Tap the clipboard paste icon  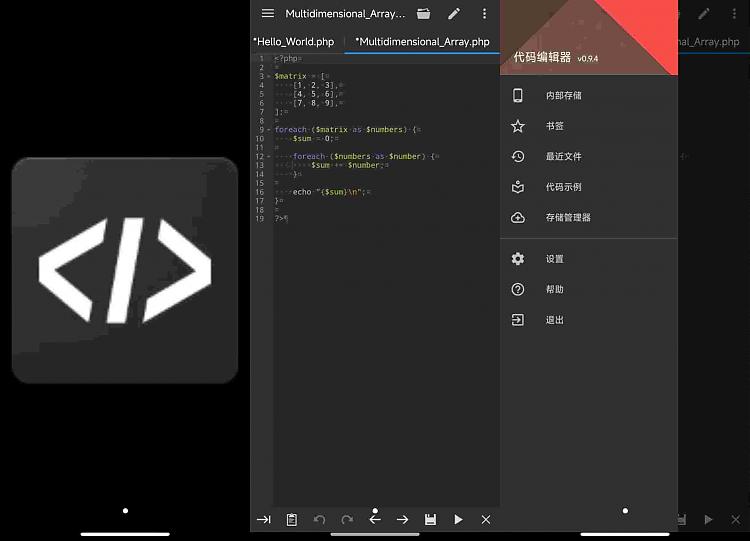coord(291,519)
